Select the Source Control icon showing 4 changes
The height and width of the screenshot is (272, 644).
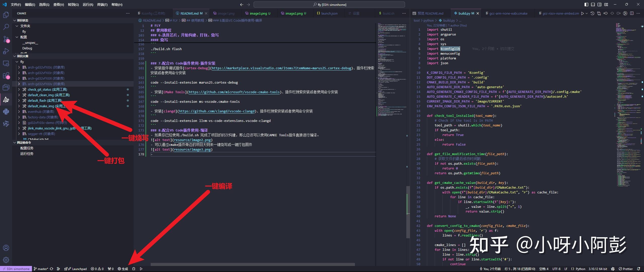(x=6, y=39)
